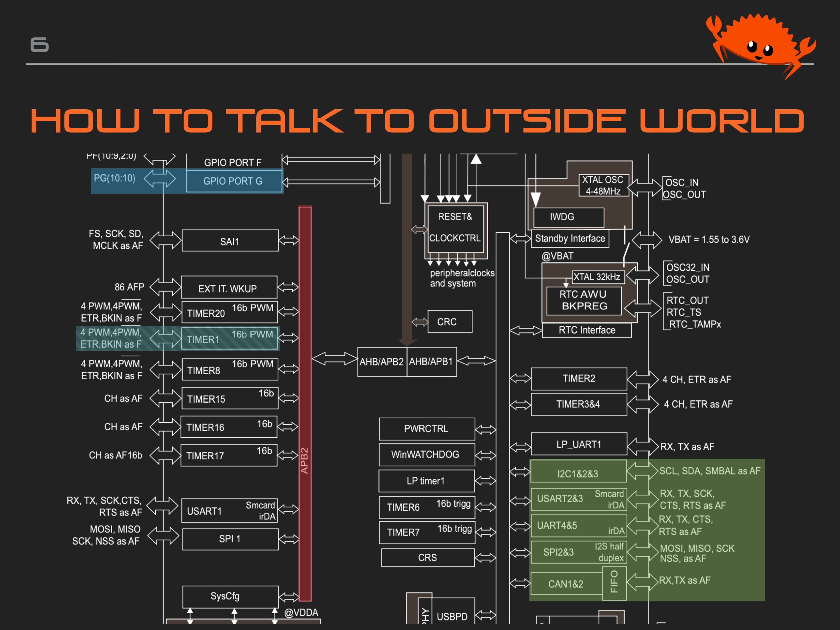Click the FS, SCK, SD, MCLK as AF label
840x630 pixels.
(x=116, y=240)
